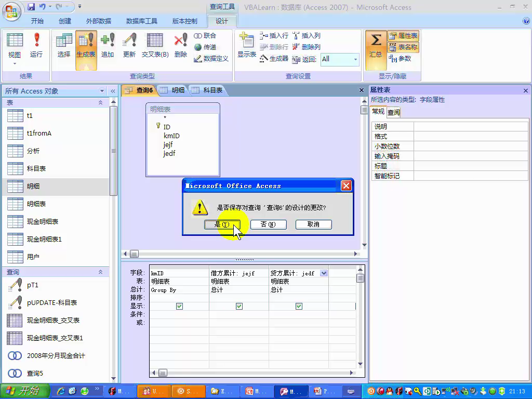Image resolution: width=532 pixels, height=399 pixels.
Task: Select the 追加 append query type
Action: tap(108, 46)
